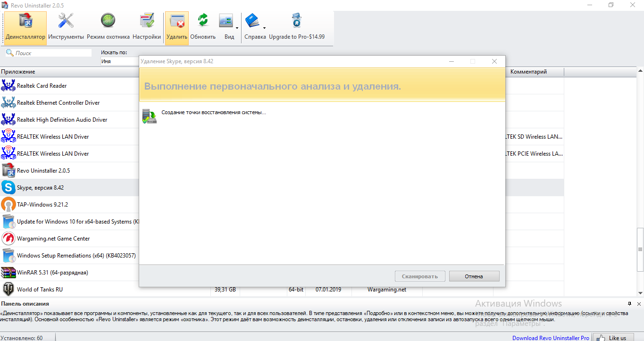Click TAP-Windows 9.21.2 row text
This screenshot has height=341, width=644.
42,205
